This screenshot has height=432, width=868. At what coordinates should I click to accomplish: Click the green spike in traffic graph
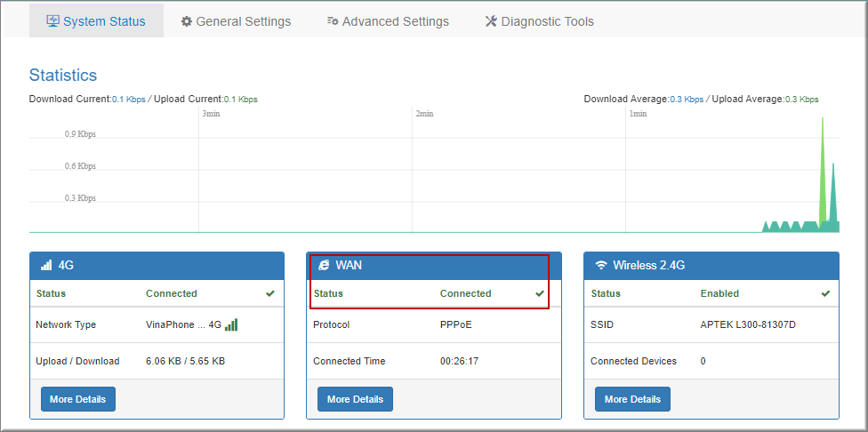coord(823,169)
